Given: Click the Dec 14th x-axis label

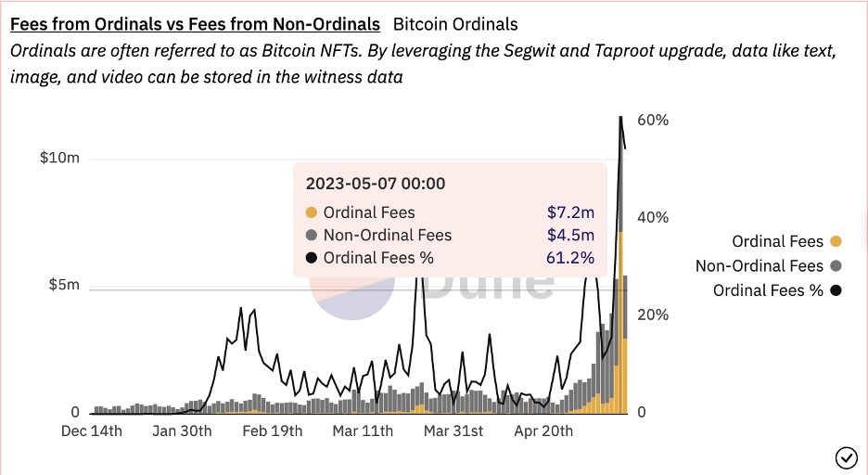Looking at the screenshot, I should click(91, 430).
